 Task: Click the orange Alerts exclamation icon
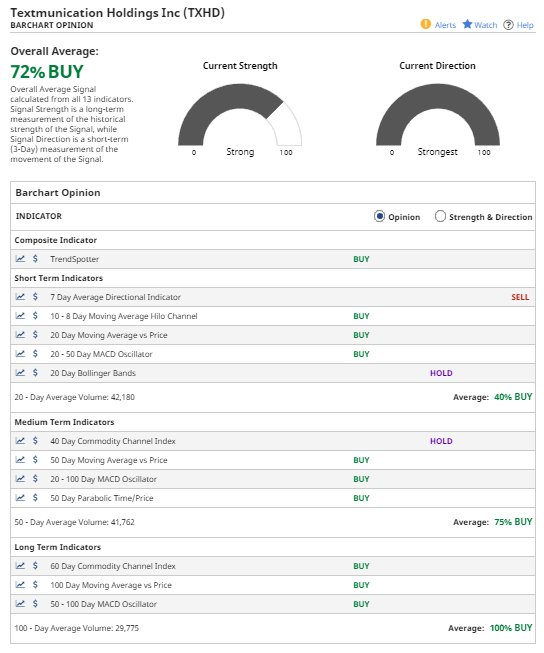pos(425,24)
